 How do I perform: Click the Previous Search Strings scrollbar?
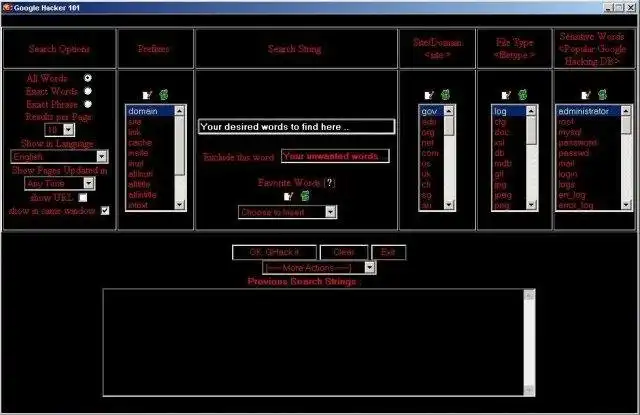point(529,342)
